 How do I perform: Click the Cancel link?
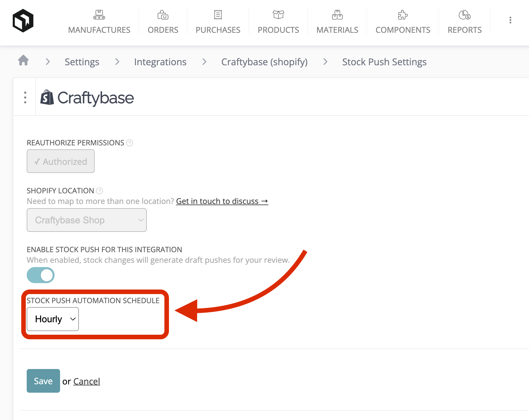pos(87,381)
